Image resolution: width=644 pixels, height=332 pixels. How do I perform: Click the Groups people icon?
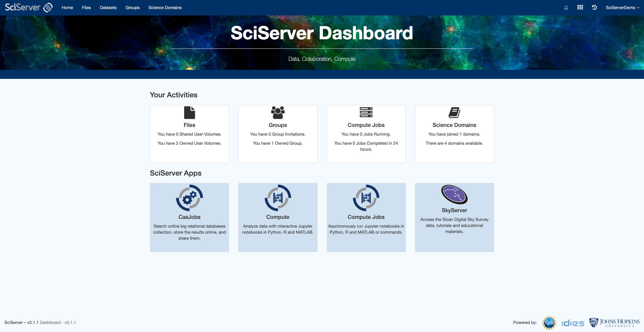[x=278, y=112]
